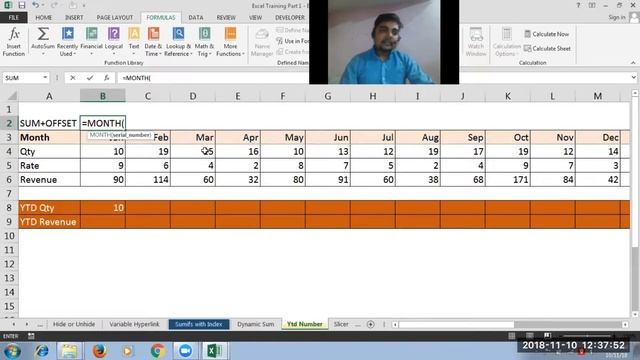Switch to the DATA tab
Image resolution: width=640 pixels, height=360 pixels.
click(196, 18)
